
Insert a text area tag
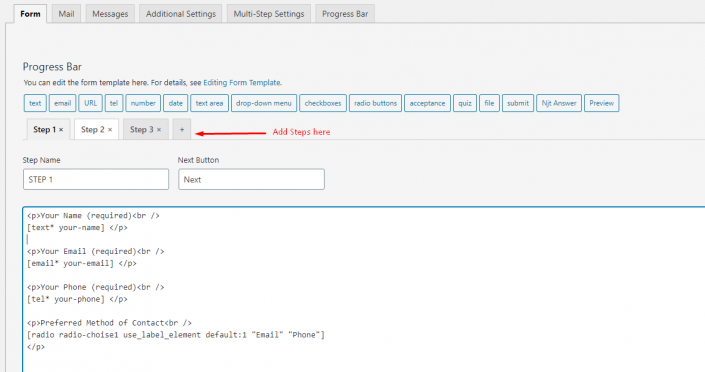tap(210, 103)
